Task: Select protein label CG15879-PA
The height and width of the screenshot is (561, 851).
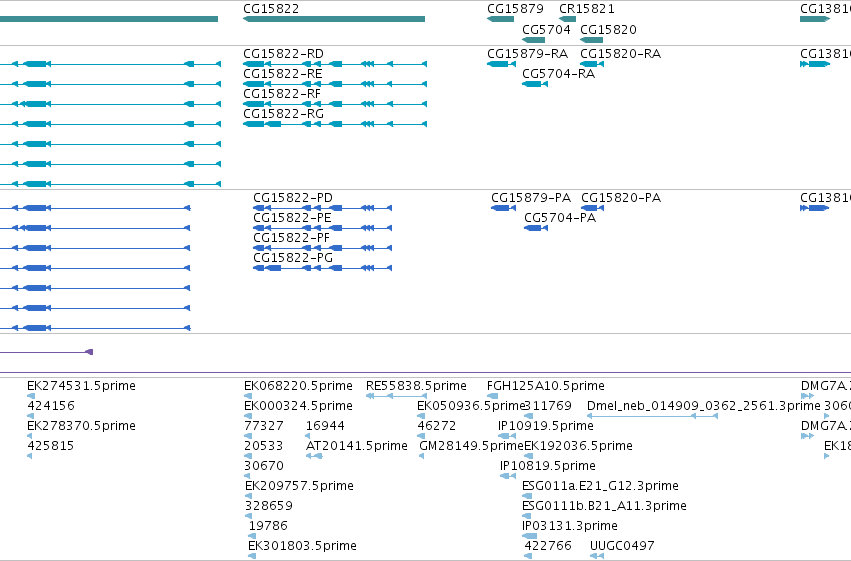Action: pos(531,197)
